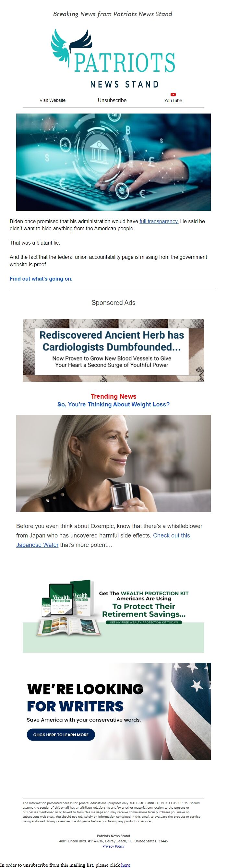
Task: Open the Privacy Policy link
Action: (113, 846)
